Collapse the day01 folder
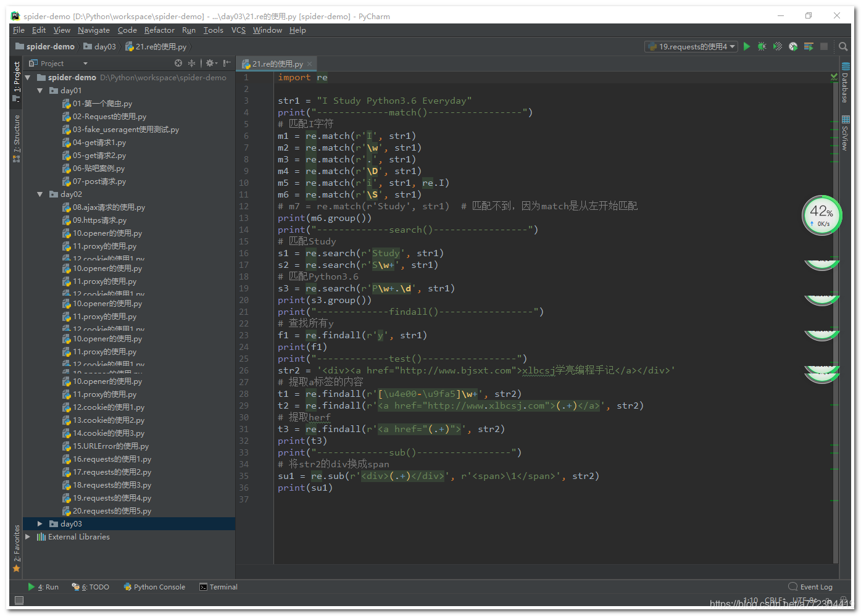861x616 pixels. pos(40,90)
